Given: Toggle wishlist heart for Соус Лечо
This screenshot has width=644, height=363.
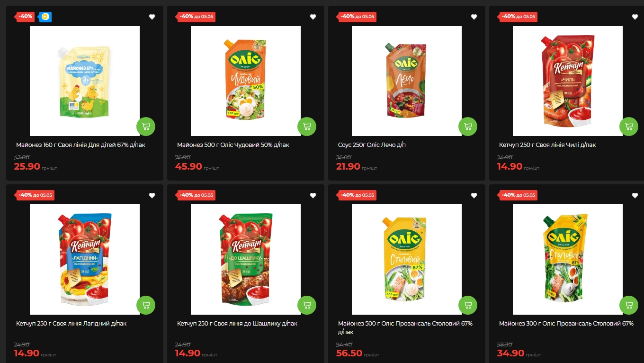Looking at the screenshot, I should [474, 17].
